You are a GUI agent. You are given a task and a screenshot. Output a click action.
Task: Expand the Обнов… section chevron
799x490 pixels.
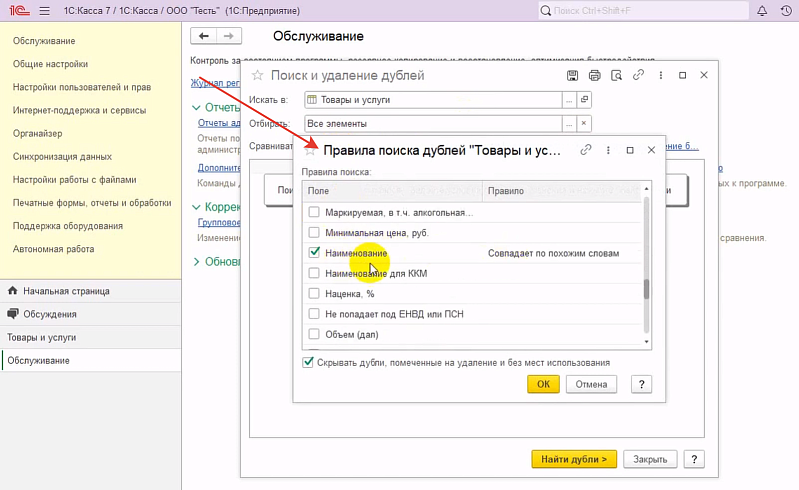pyautogui.click(x=196, y=262)
